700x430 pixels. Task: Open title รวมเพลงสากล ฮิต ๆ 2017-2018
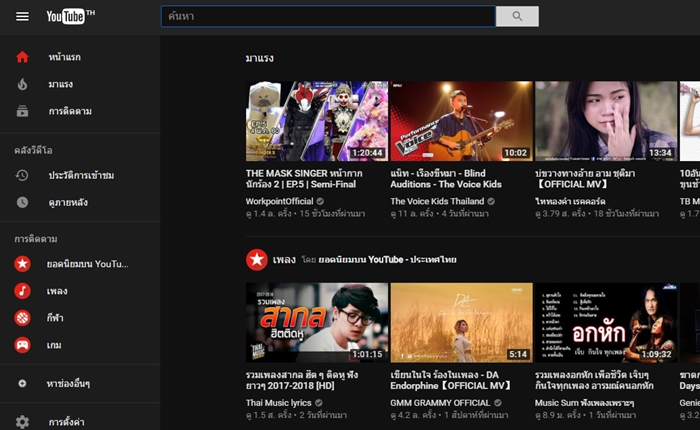302,380
